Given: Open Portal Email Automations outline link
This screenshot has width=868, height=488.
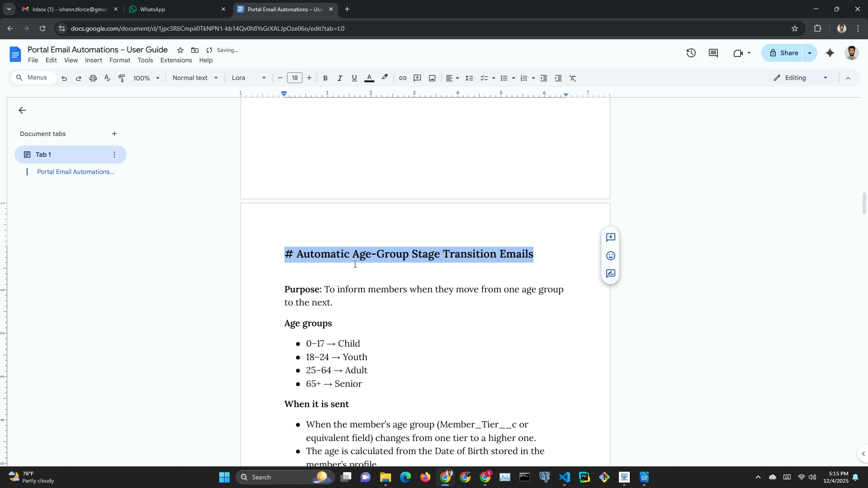Looking at the screenshot, I should [x=75, y=172].
